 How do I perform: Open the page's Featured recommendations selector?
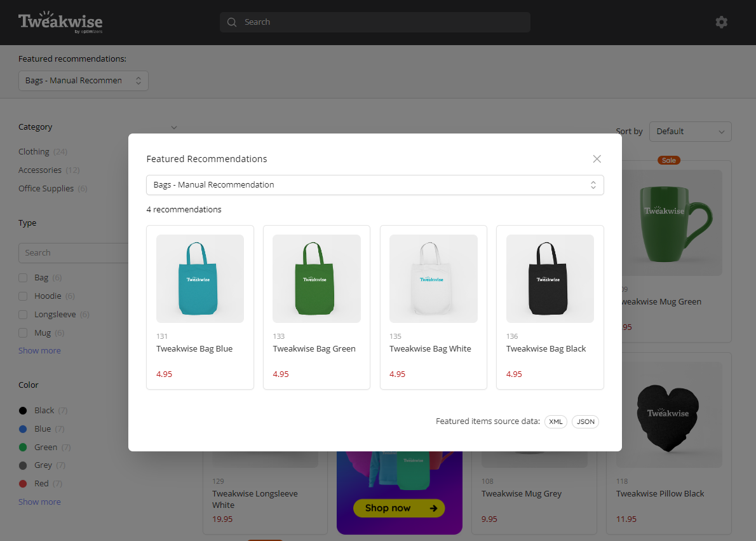click(83, 81)
